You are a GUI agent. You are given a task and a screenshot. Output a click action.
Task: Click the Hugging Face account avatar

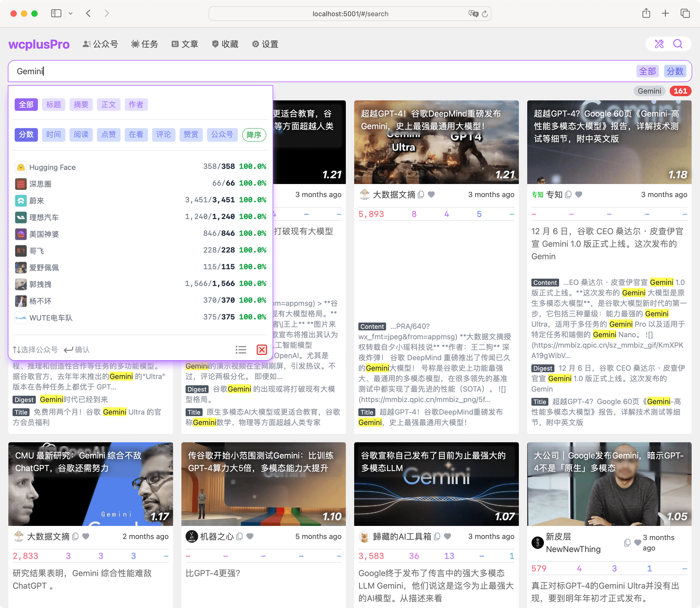(21, 167)
